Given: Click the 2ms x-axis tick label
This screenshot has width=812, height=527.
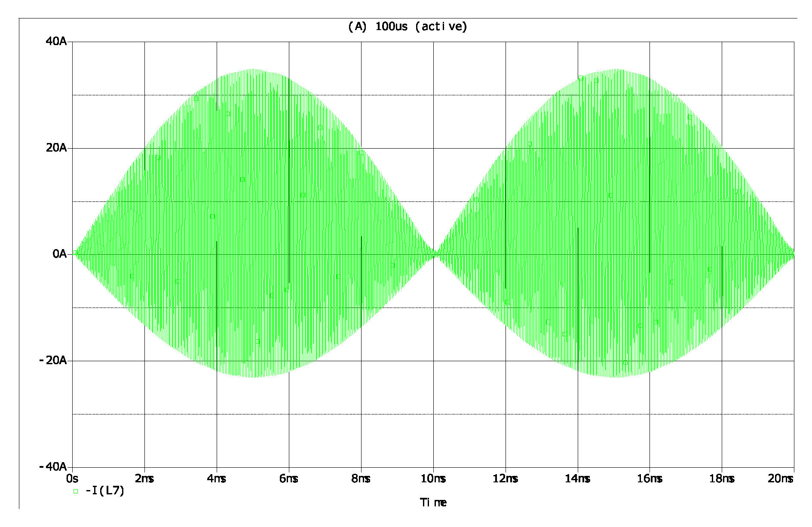Looking at the screenshot, I should pos(144,478).
